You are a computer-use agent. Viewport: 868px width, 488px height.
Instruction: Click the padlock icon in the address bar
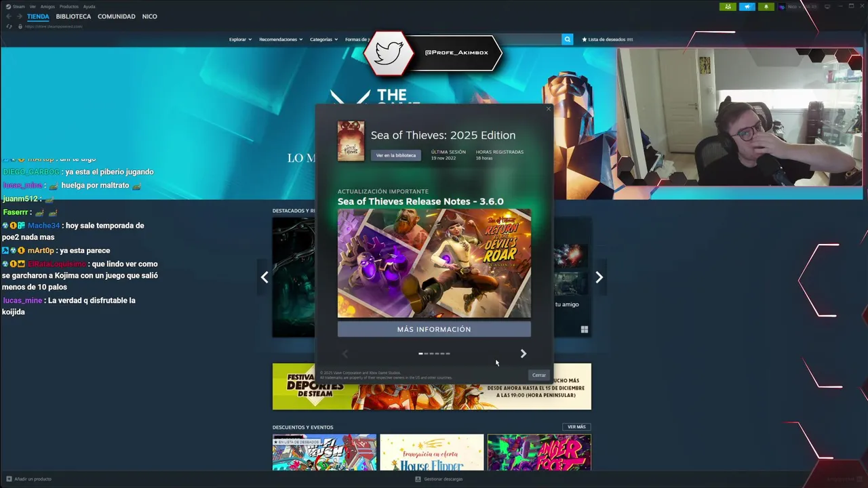point(20,26)
